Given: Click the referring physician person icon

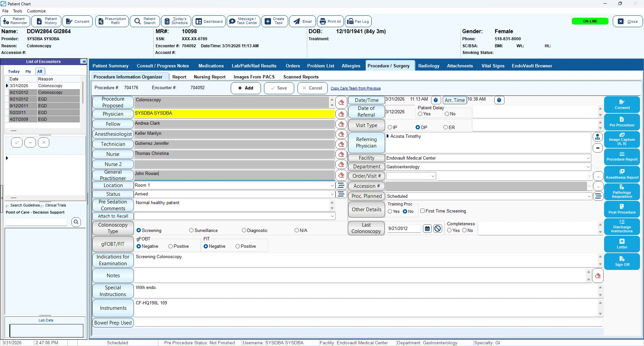Looking at the screenshot, I should pos(597,137).
